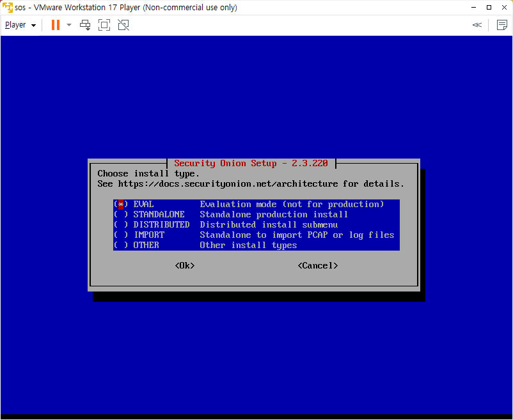The height and width of the screenshot is (420, 513).
Task: Expand the power options dropdown arrow
Action: tap(69, 25)
